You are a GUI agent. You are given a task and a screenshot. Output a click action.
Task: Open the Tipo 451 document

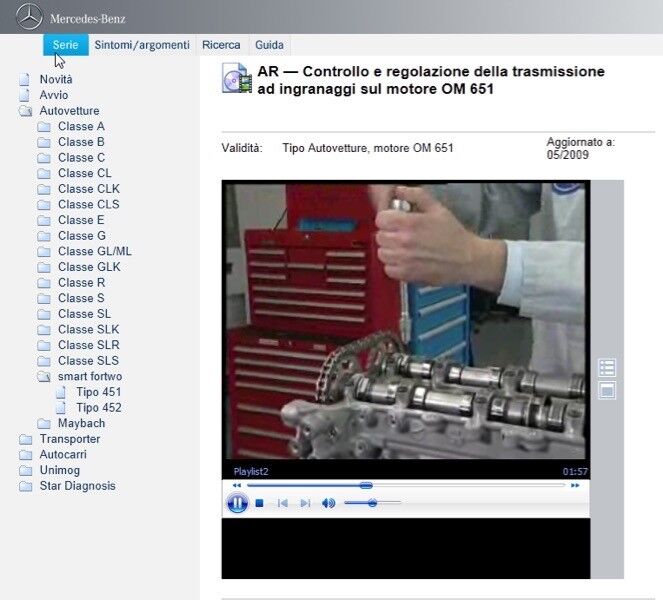click(98, 392)
